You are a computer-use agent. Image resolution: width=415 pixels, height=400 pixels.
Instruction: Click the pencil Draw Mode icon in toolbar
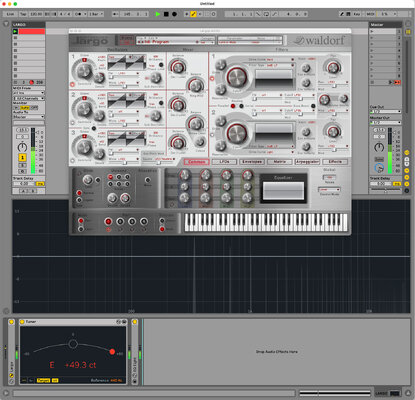[342, 14]
